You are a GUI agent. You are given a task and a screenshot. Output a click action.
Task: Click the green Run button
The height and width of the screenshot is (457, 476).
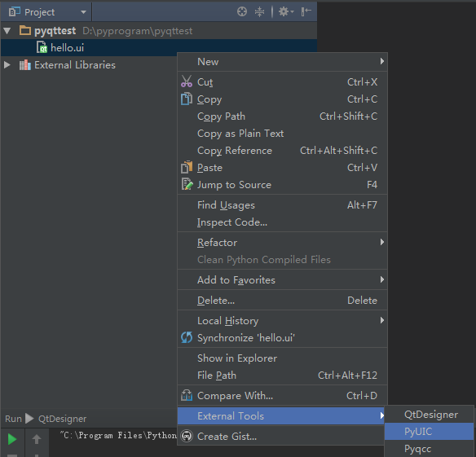[x=12, y=439]
